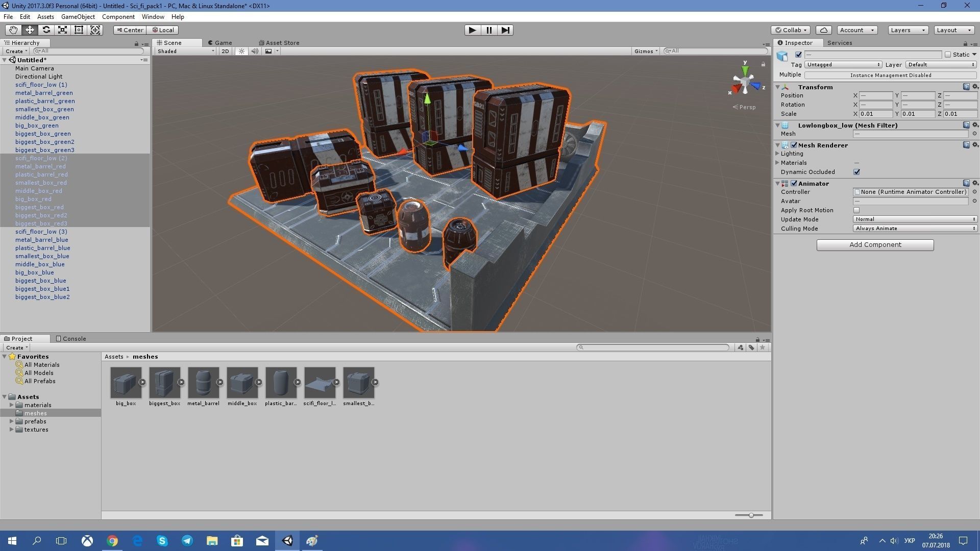Expand metal_barrel asset arrow
980x551 pixels.
point(220,382)
